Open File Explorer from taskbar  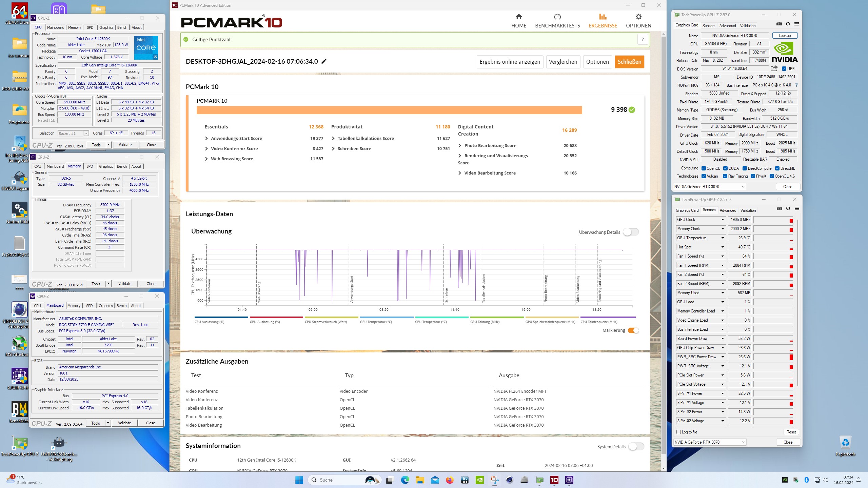click(x=420, y=480)
